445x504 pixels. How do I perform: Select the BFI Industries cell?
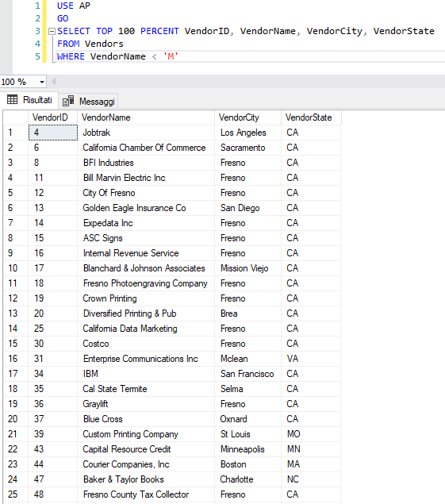(146, 163)
